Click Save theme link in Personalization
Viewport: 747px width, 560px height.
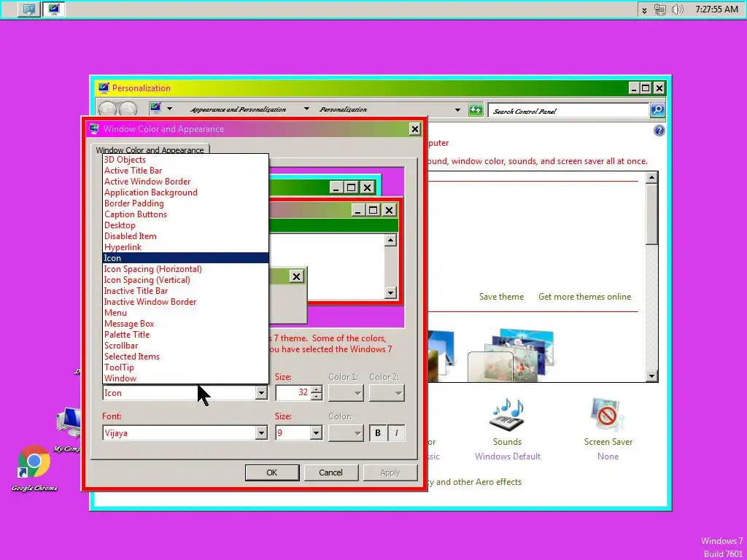[501, 297]
